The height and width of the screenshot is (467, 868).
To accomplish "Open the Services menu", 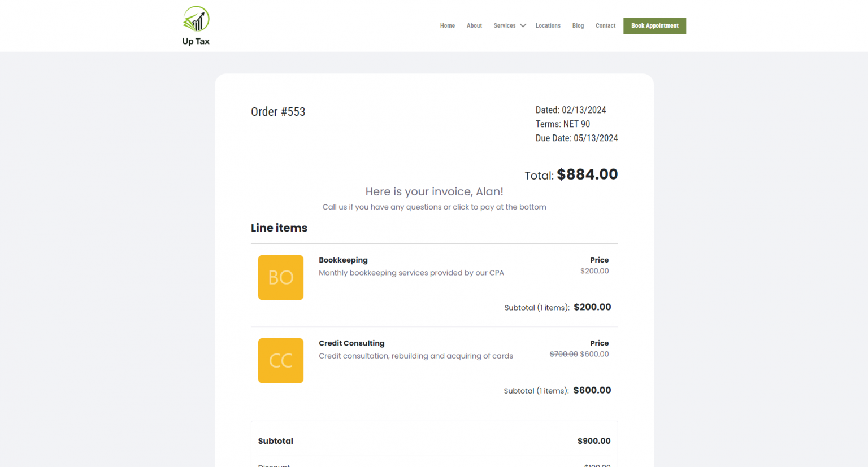I will (x=504, y=25).
